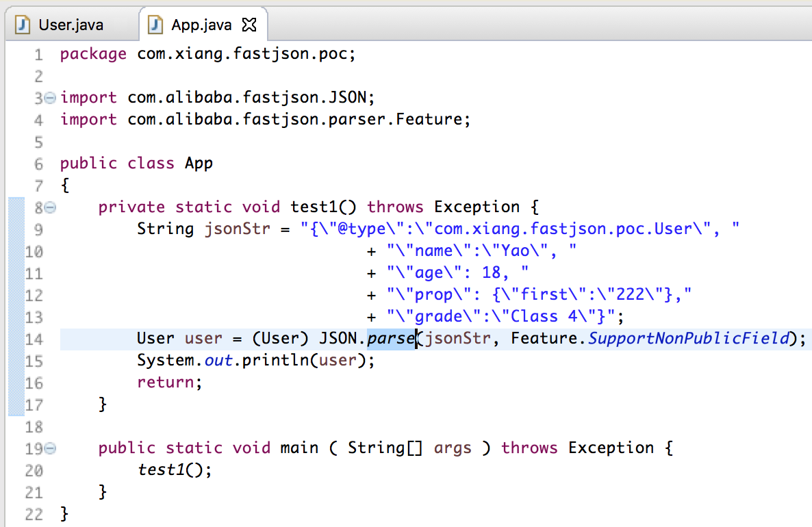This screenshot has width=812, height=527.
Task: Select the App.java editor tab
Action: [x=201, y=25]
